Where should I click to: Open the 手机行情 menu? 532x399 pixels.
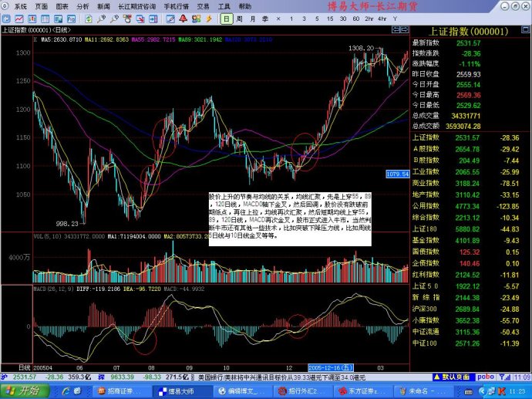[177, 6]
